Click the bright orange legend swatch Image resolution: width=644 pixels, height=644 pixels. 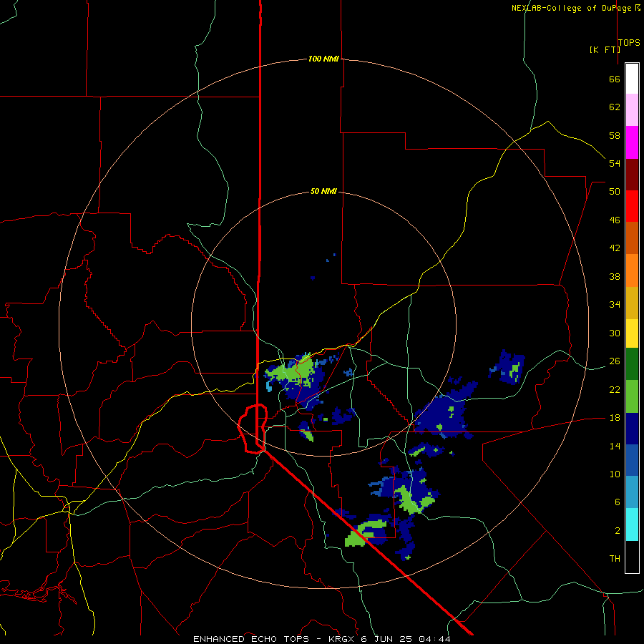pyautogui.click(x=632, y=270)
